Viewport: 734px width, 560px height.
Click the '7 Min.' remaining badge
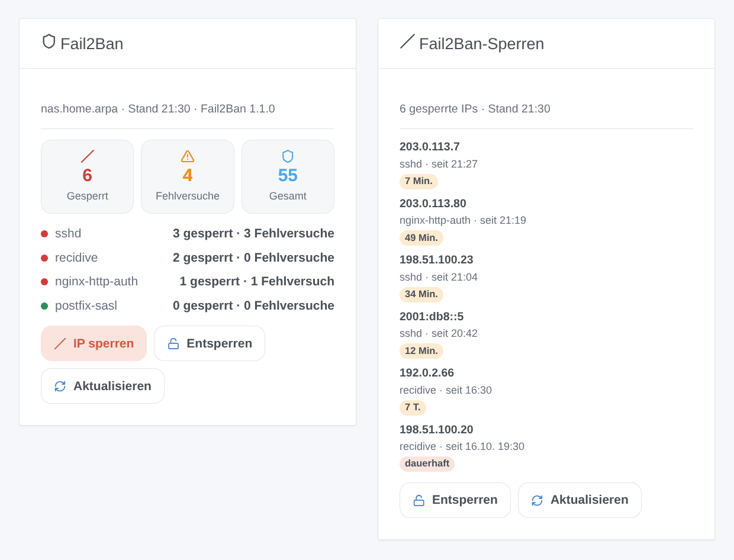coord(418,182)
